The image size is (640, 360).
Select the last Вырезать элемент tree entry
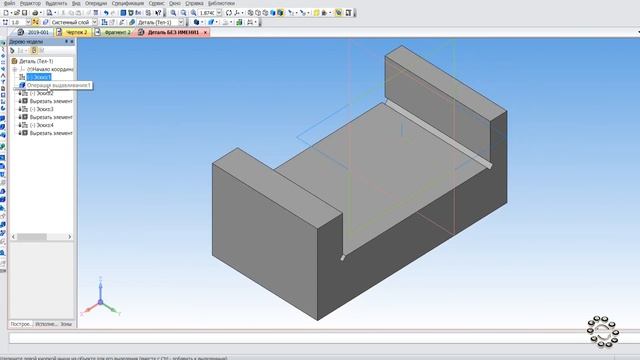point(51,133)
